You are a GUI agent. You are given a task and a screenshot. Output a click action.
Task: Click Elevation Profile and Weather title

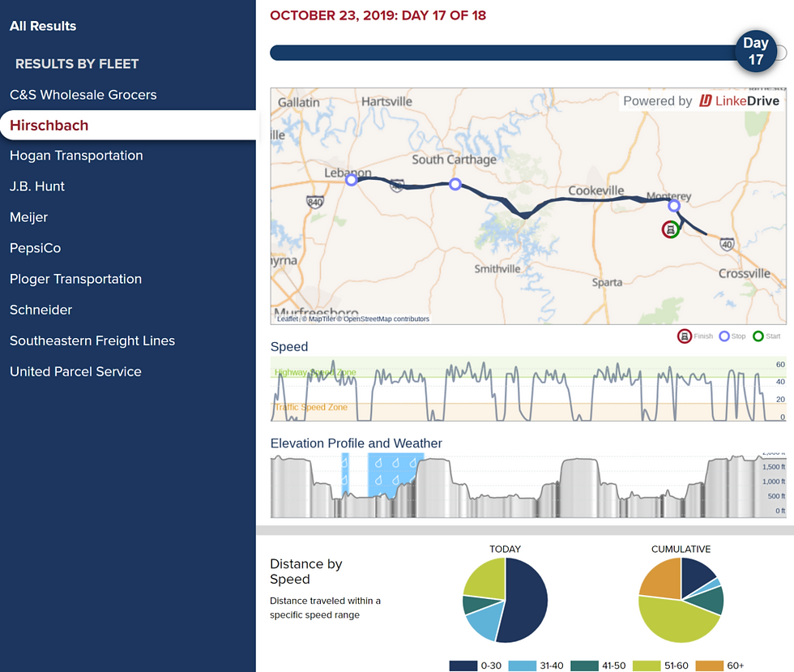[356, 443]
